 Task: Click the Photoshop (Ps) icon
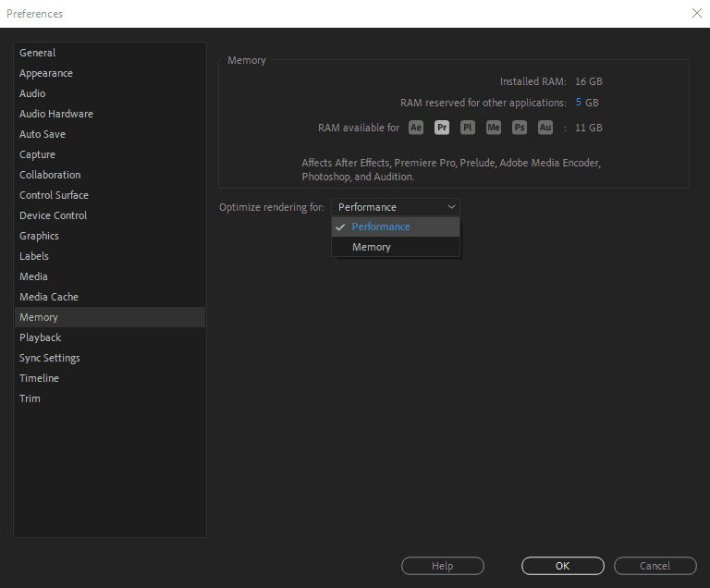coord(520,128)
